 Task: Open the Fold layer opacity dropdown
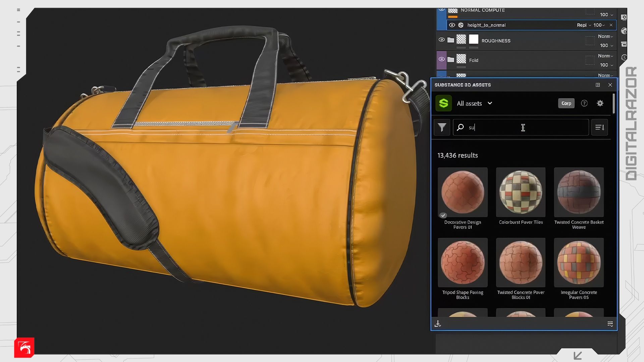coord(606,65)
